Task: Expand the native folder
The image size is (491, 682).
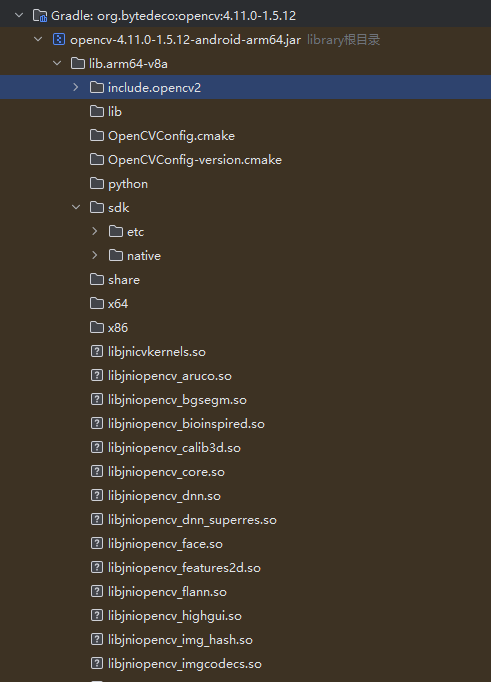Action: pos(95,255)
